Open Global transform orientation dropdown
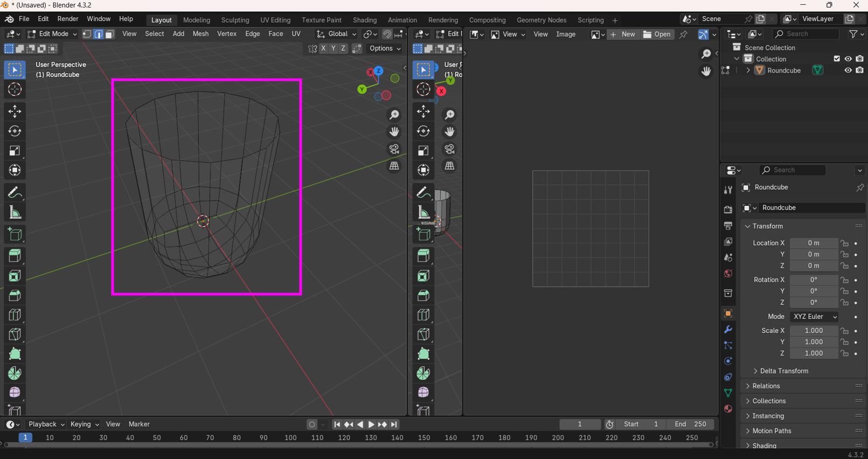The width and height of the screenshot is (868, 459). [336, 34]
